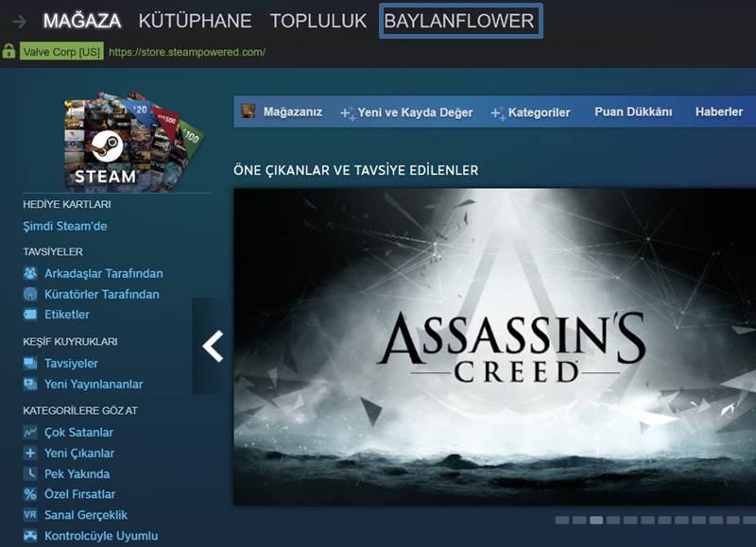
Task: Click the Mağazanız avatar icon
Action: tap(249, 111)
